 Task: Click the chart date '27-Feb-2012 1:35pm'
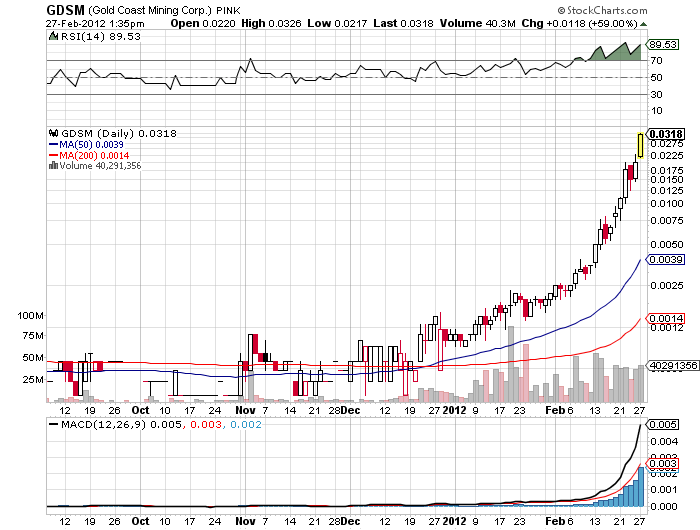pos(95,24)
